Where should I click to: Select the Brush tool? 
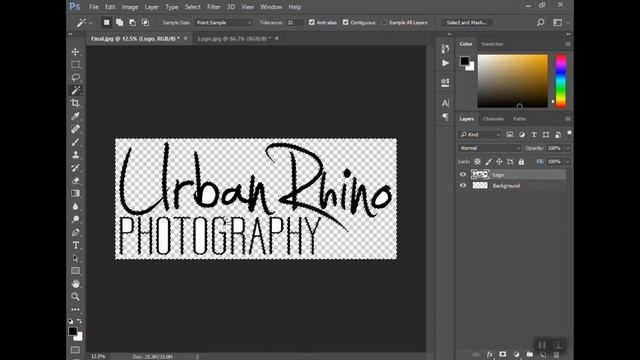76,142
